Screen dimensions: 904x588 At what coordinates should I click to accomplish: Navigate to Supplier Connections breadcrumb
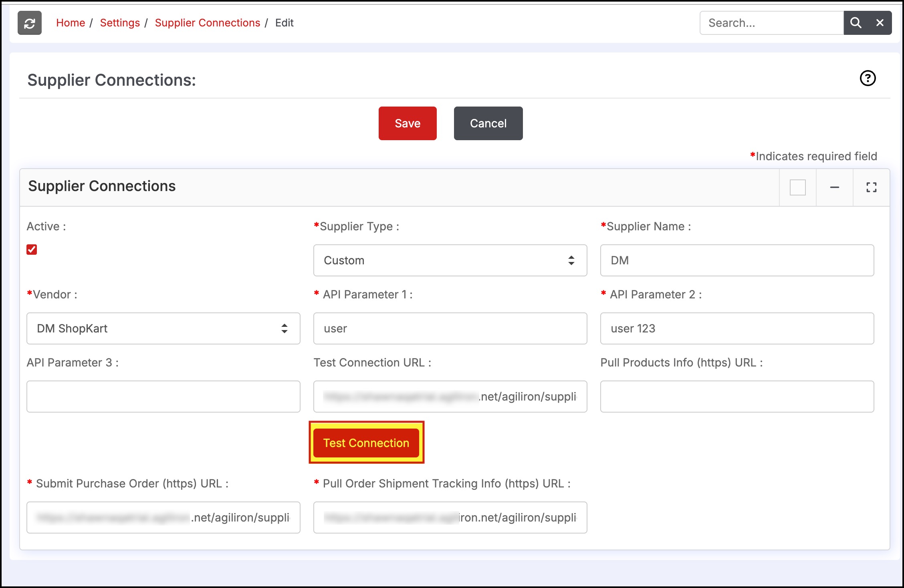[x=207, y=23]
